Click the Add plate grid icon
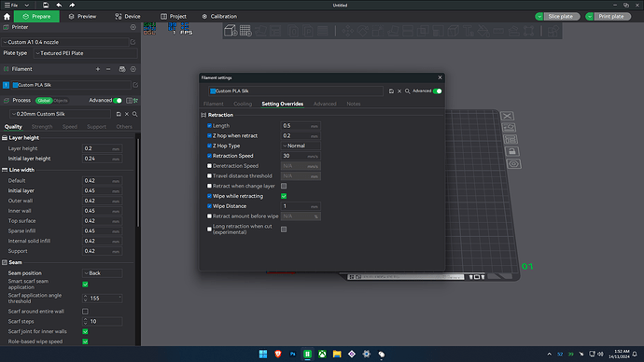Viewport: 644px width, 362px height. 245,31
